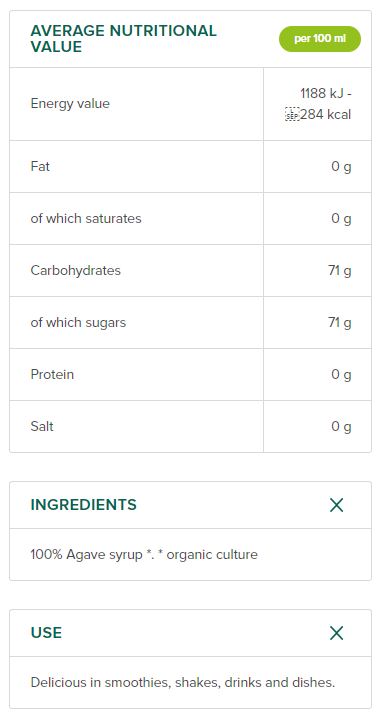Select the Protein row label
386x720 pixels.
52,374
